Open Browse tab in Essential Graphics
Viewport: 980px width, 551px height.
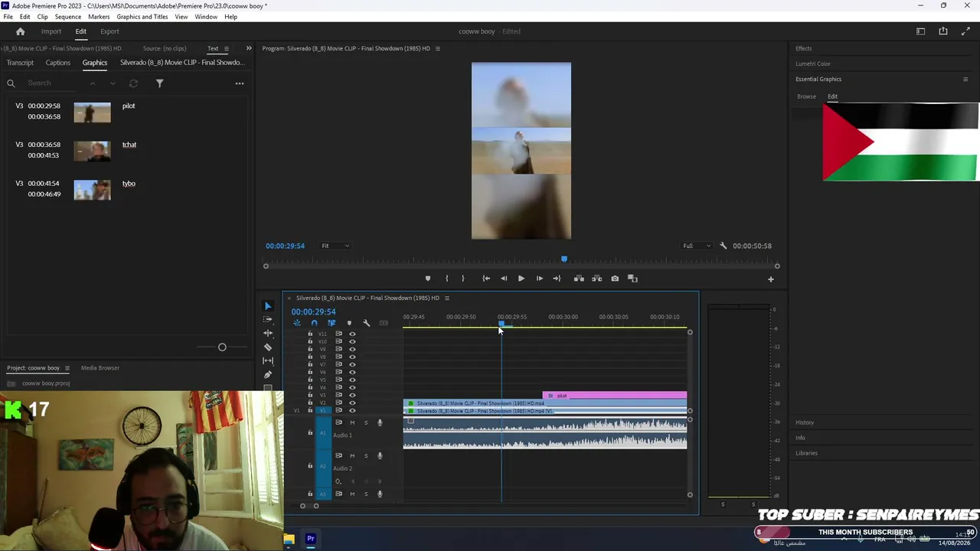point(806,96)
